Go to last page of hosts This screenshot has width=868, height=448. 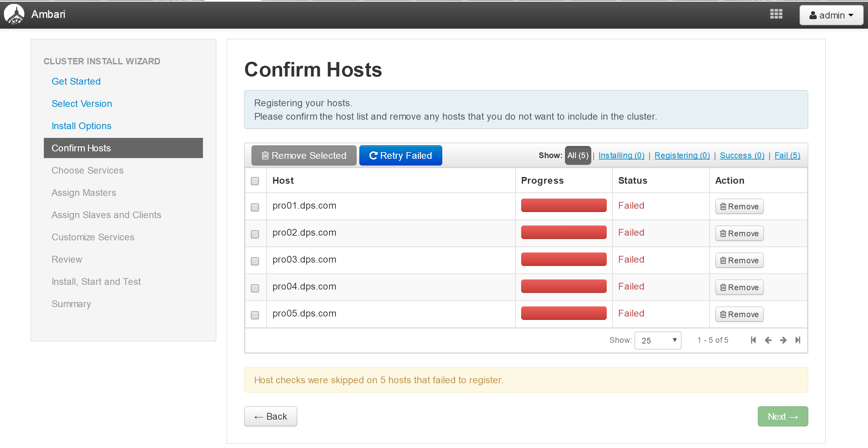pyautogui.click(x=798, y=340)
